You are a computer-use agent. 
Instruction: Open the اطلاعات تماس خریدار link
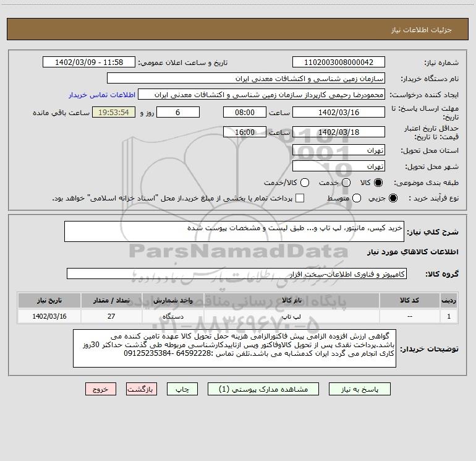[x=102, y=95]
